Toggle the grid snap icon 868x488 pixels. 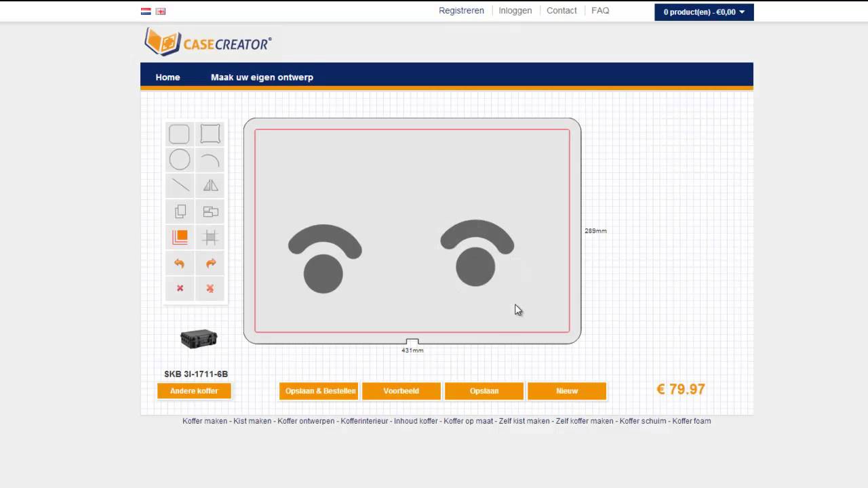click(x=210, y=237)
